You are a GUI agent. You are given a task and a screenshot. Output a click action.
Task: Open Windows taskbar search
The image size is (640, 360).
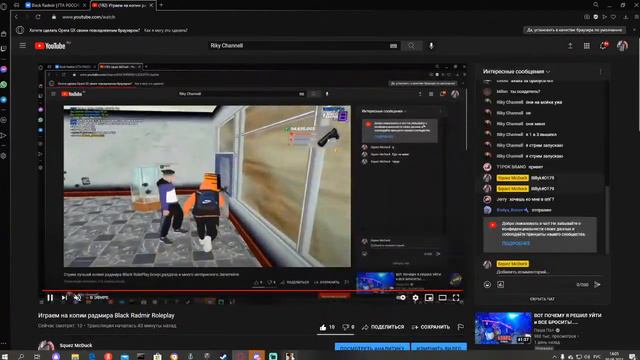[20, 356]
